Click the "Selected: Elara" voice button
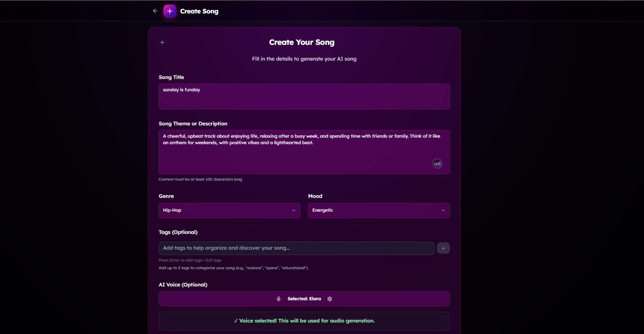This screenshot has height=334, width=644. tap(304, 299)
